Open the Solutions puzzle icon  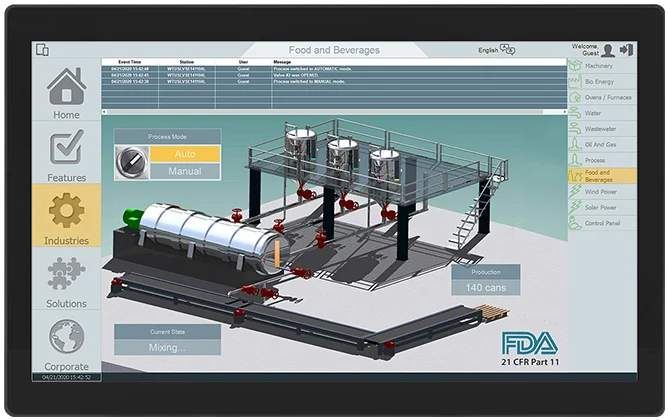tap(66, 273)
